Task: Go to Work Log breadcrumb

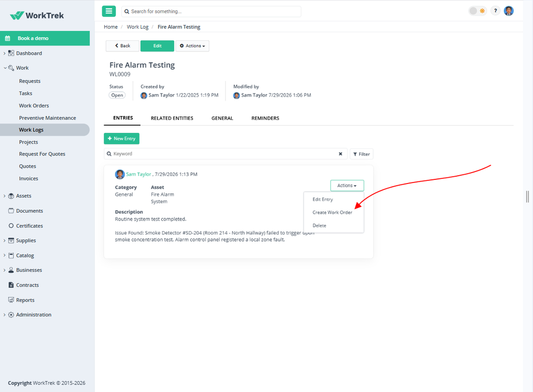Action: (x=137, y=27)
